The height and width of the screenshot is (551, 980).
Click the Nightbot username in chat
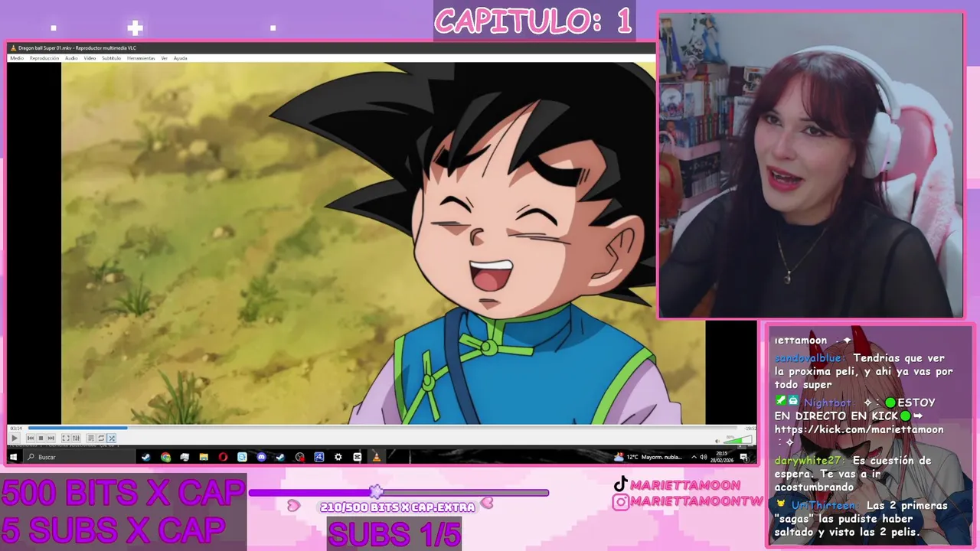pos(828,403)
